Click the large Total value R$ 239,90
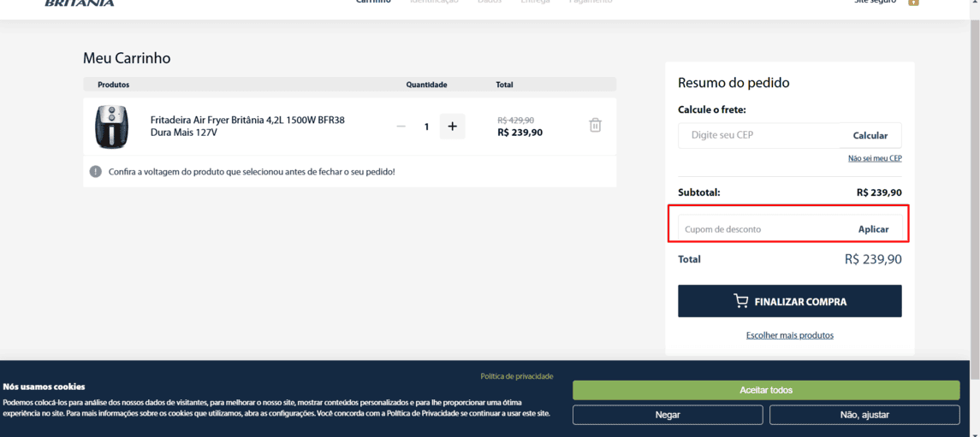 tap(872, 259)
